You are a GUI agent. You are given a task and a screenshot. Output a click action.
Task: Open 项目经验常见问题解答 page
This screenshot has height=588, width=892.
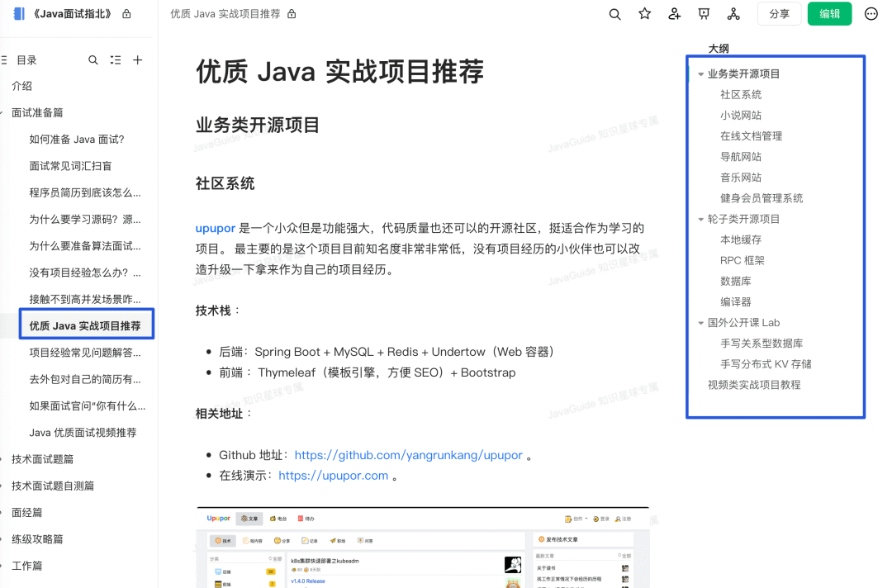(x=85, y=353)
